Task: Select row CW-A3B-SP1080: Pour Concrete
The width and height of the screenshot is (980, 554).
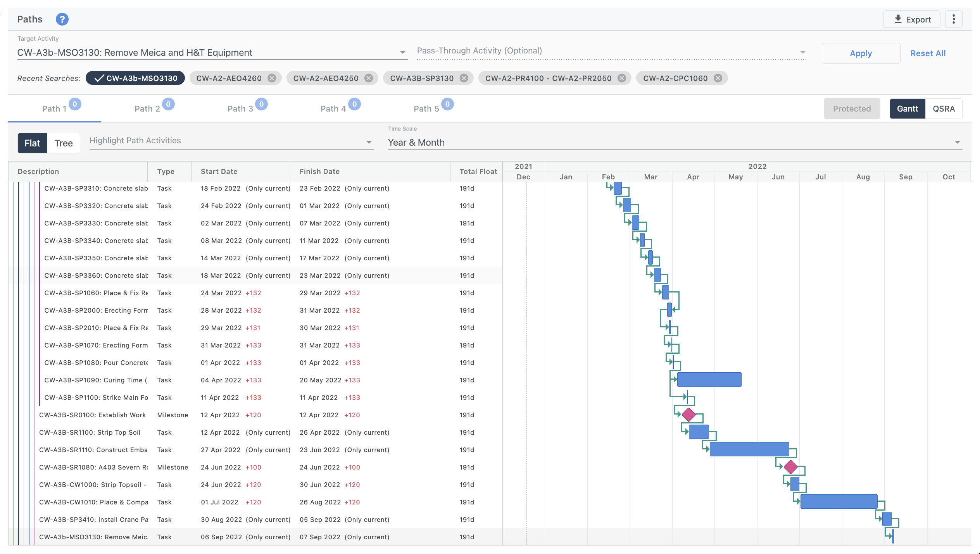Action: (255, 363)
